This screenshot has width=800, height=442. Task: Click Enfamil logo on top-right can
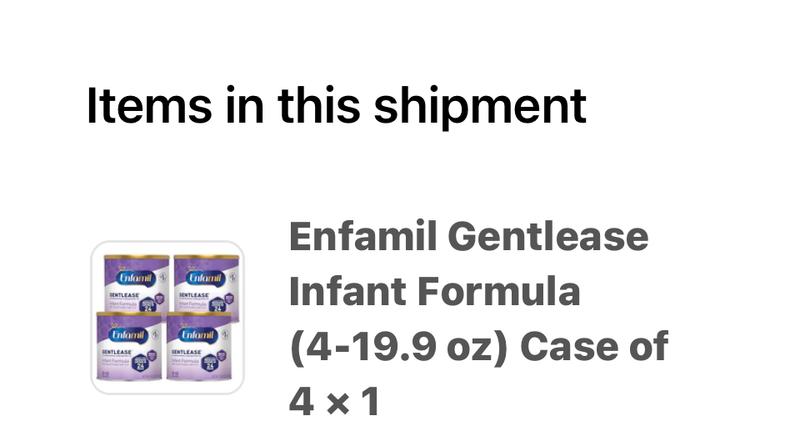point(205,278)
